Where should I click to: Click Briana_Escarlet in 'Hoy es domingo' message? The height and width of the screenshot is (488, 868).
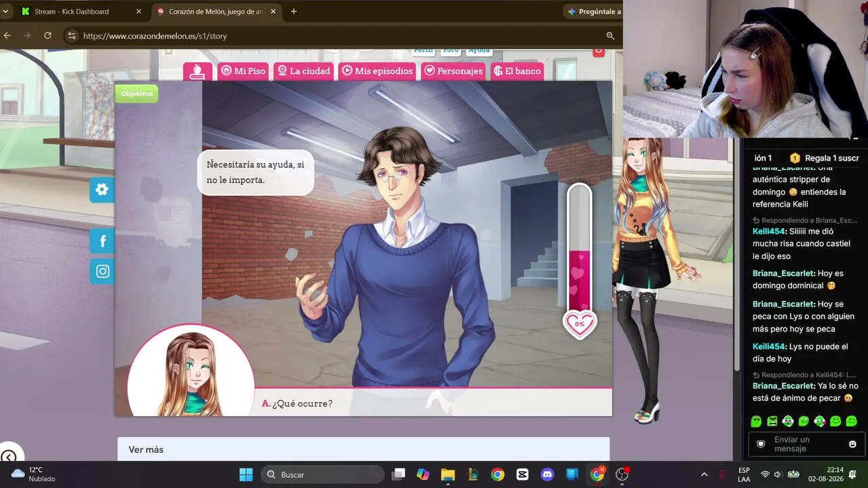783,273
